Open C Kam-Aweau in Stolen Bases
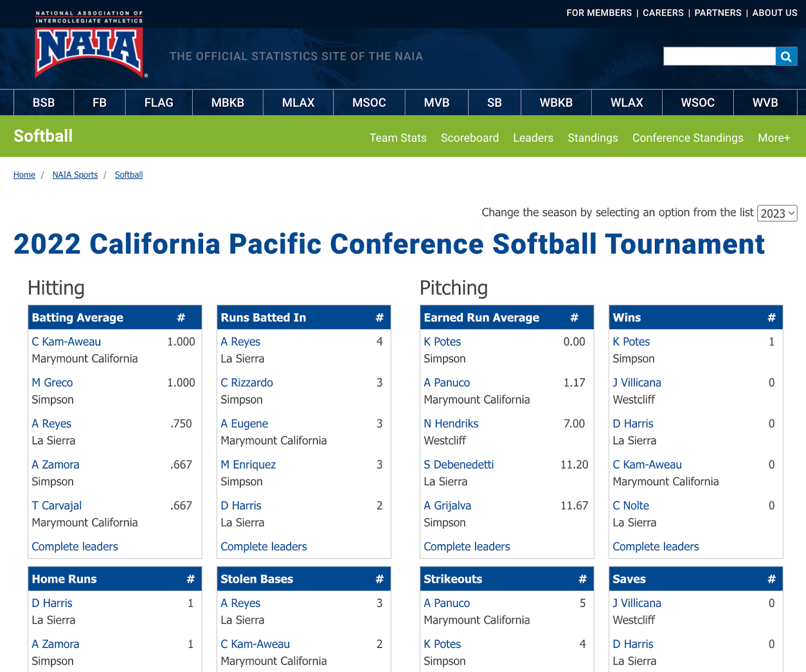Viewport: 806px width, 672px height. click(255, 644)
